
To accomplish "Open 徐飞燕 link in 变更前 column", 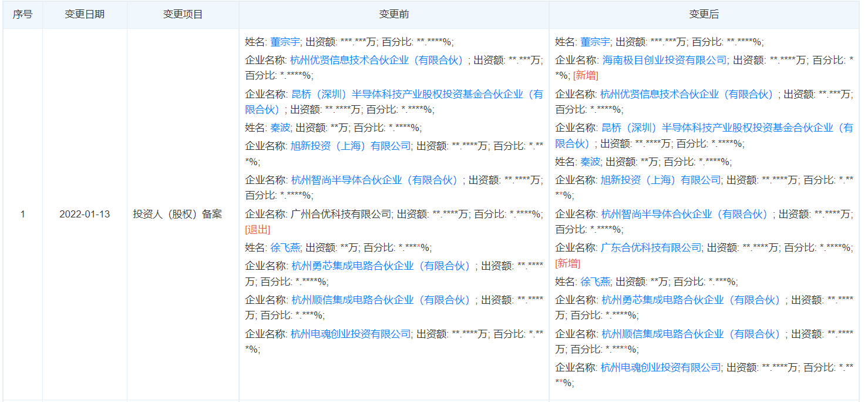I will pyautogui.click(x=285, y=248).
